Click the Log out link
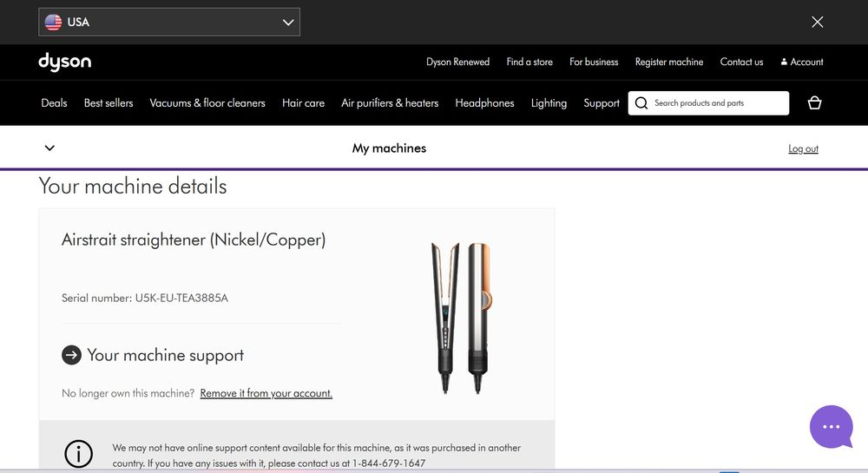 click(803, 148)
